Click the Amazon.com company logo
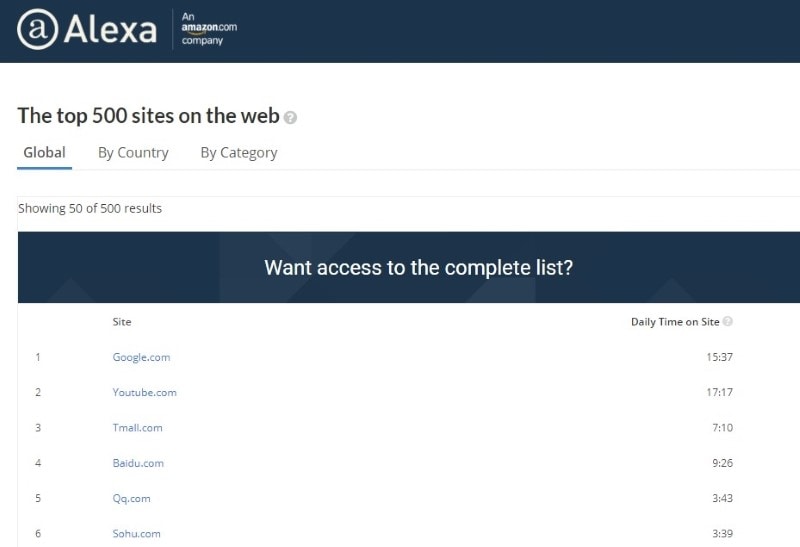Viewport: 800px width, 547px height. [209, 28]
